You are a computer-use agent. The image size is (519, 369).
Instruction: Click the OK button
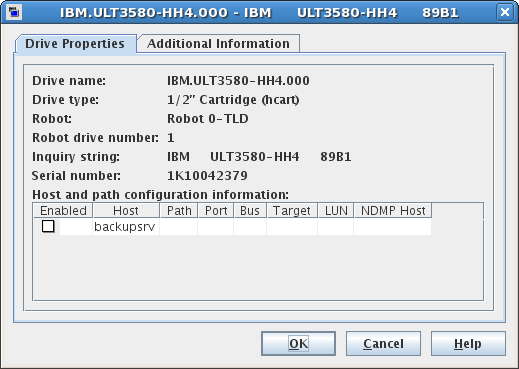coord(298,343)
